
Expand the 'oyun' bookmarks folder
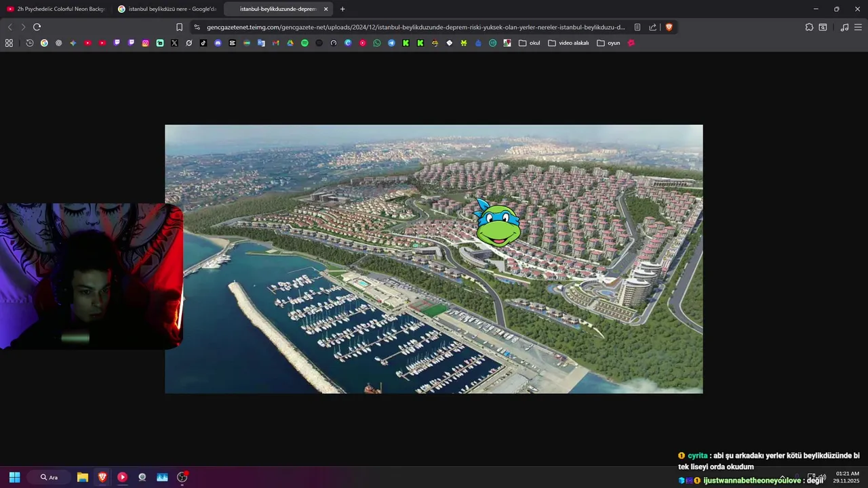click(x=608, y=43)
